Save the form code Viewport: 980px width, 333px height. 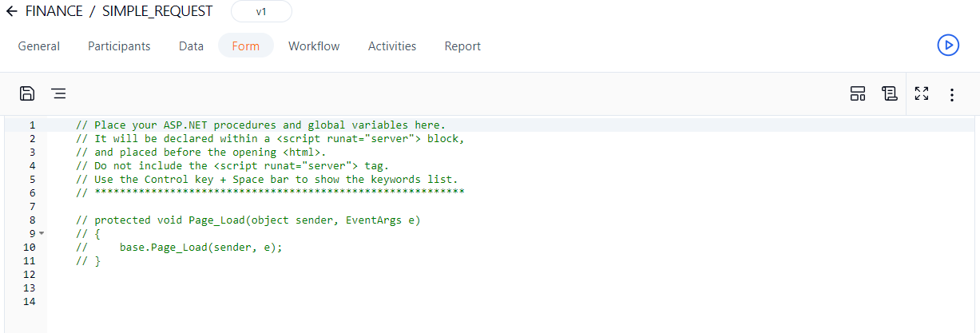27,93
